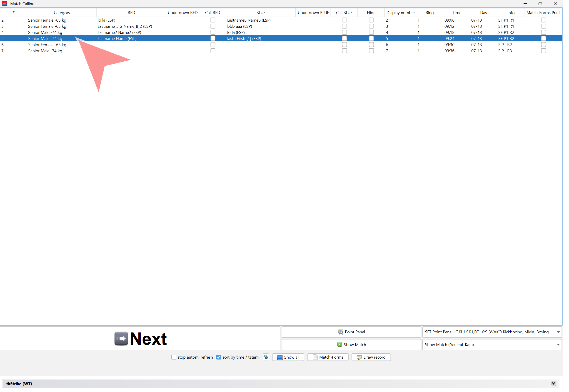The image size is (569, 392).
Task: Check Match-Forms Print for match 3
Action: [x=543, y=26]
